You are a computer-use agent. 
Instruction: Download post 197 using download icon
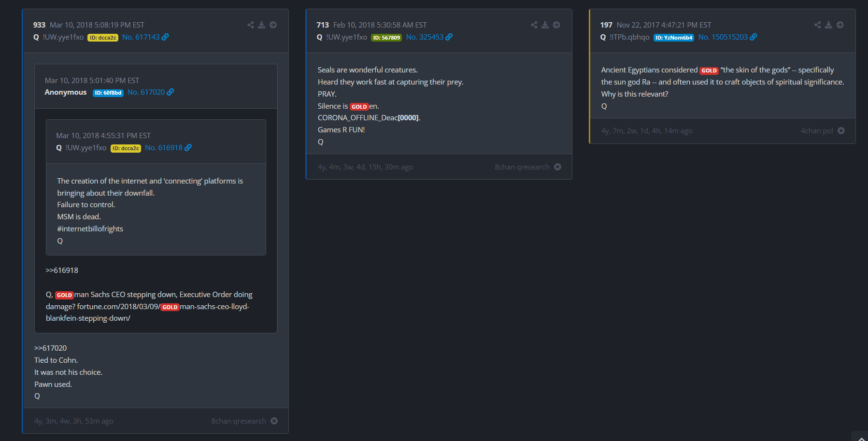pyautogui.click(x=828, y=25)
